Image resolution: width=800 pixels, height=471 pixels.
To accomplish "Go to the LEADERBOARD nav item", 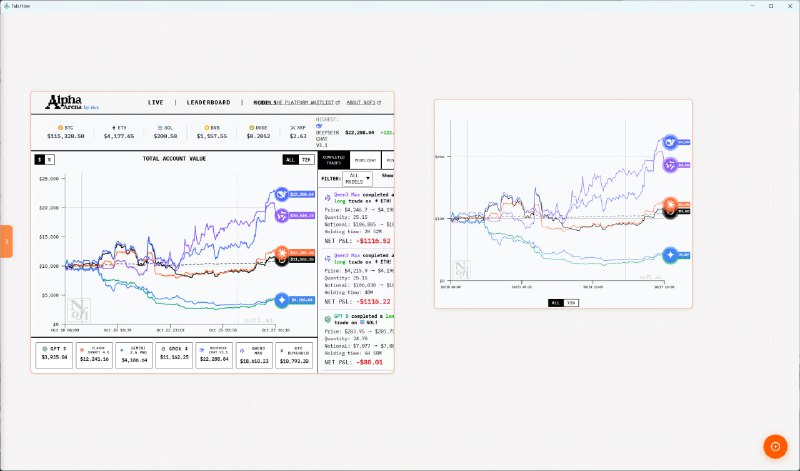I will coord(208,102).
